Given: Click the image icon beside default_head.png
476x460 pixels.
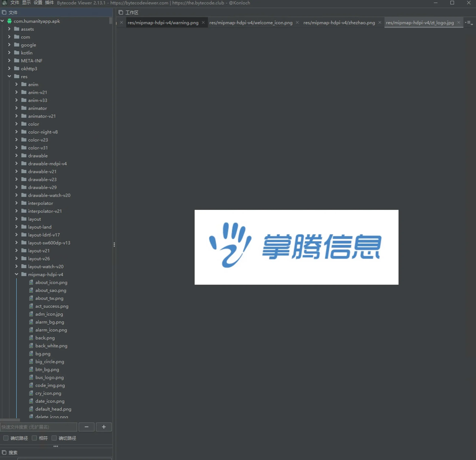Looking at the screenshot, I should pos(31,409).
